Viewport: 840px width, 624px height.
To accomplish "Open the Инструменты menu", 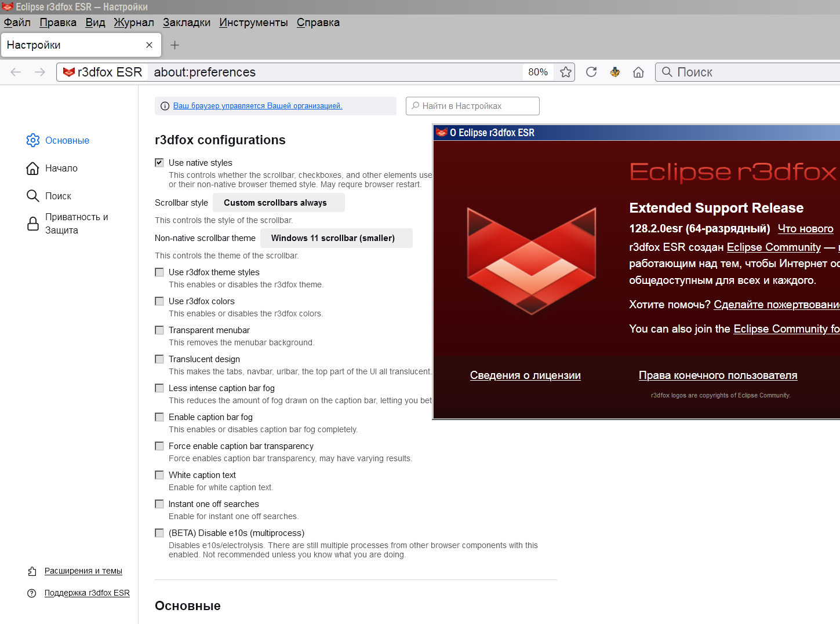I will click(x=253, y=23).
